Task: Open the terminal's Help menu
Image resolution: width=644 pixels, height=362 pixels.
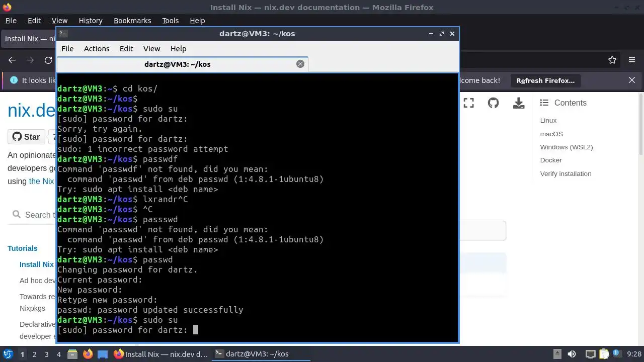Action: coord(179,49)
